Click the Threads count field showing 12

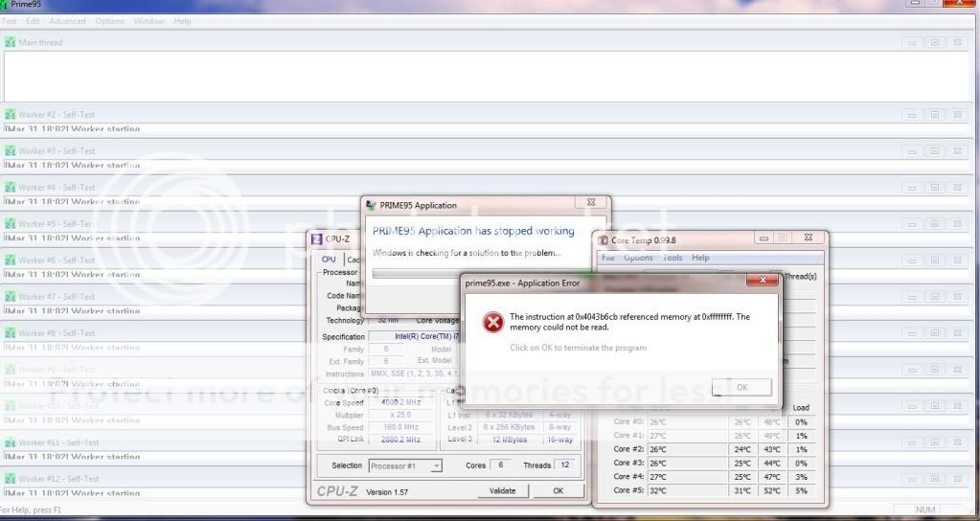coord(565,465)
